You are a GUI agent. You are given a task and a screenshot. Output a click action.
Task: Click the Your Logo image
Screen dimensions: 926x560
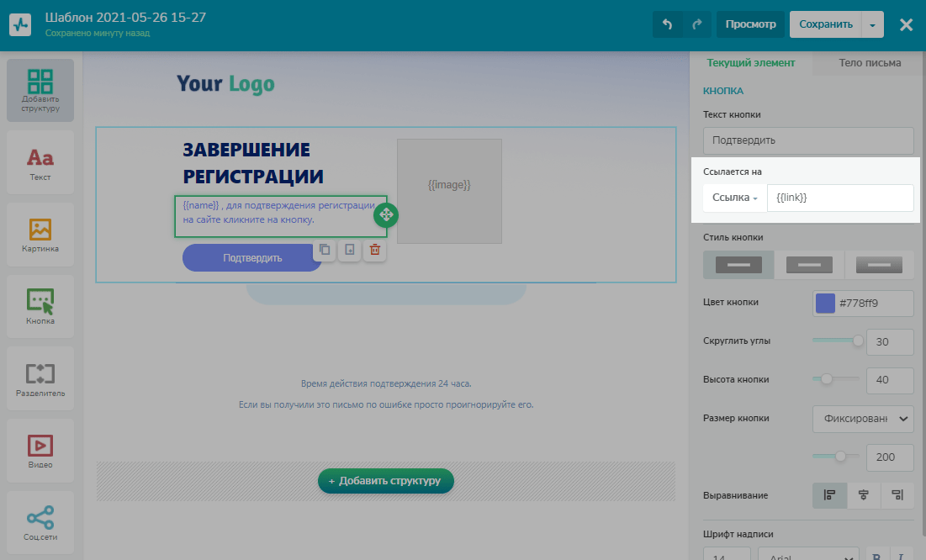coord(225,84)
